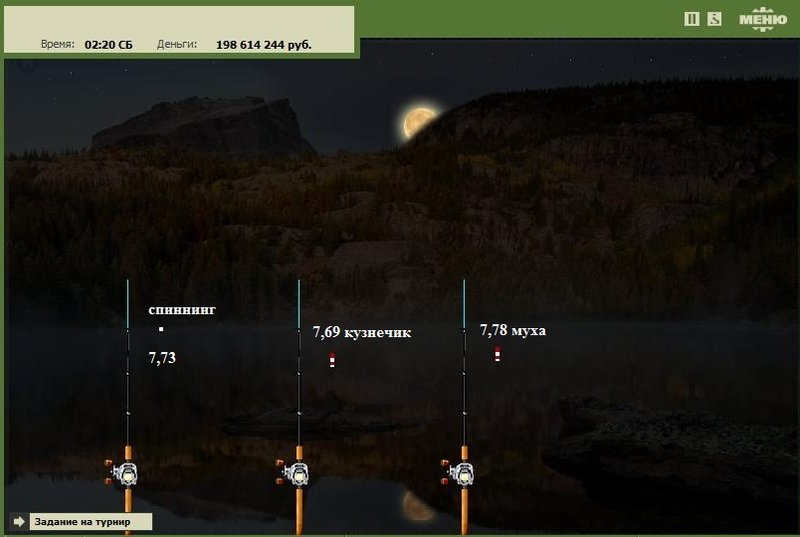800x537 pixels.
Task: Click the blue tip of the спиннинг rod
Action: 128,303
